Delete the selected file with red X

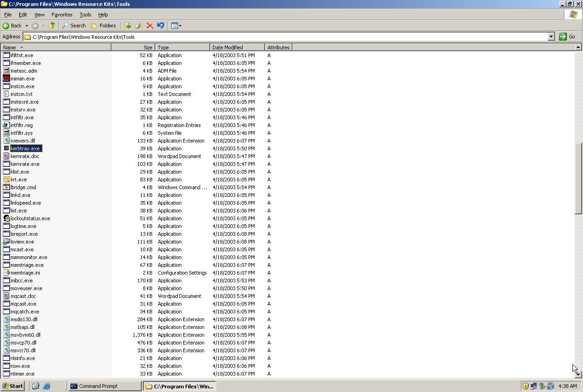150,26
